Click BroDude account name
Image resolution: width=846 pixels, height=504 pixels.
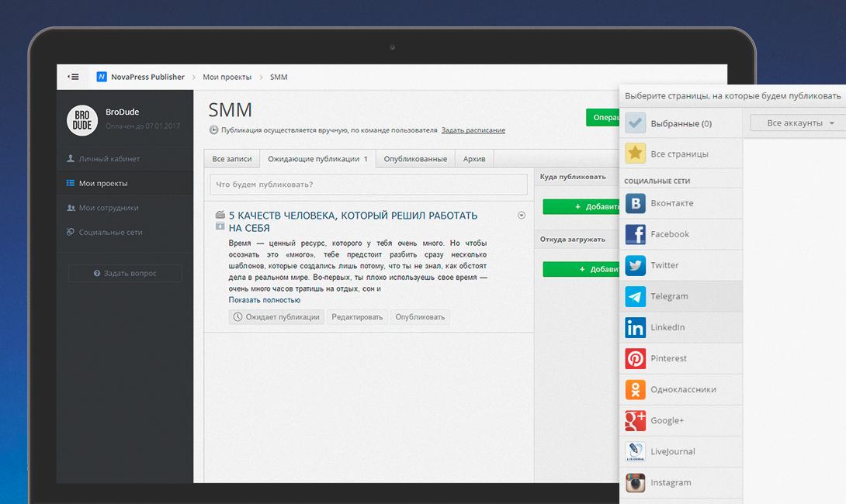[123, 112]
